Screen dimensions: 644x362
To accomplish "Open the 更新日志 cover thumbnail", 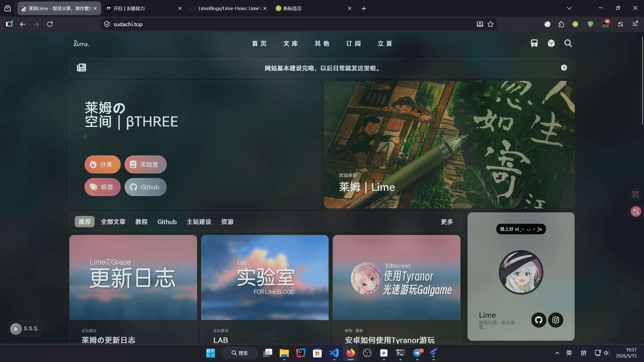I will click(x=133, y=278).
